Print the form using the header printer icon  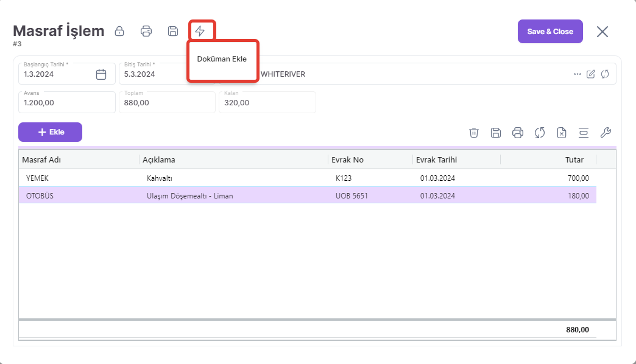146,31
